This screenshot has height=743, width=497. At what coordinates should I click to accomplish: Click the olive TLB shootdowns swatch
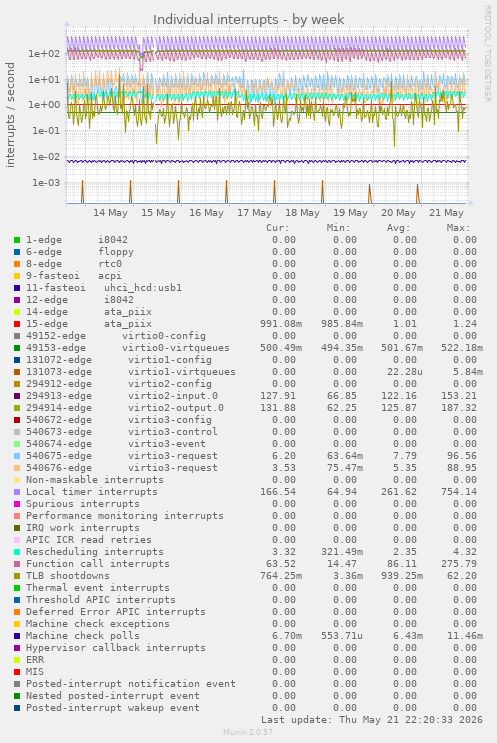(17, 576)
